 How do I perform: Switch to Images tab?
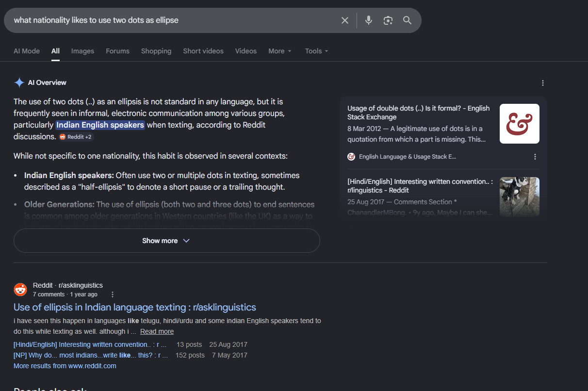pyautogui.click(x=82, y=51)
